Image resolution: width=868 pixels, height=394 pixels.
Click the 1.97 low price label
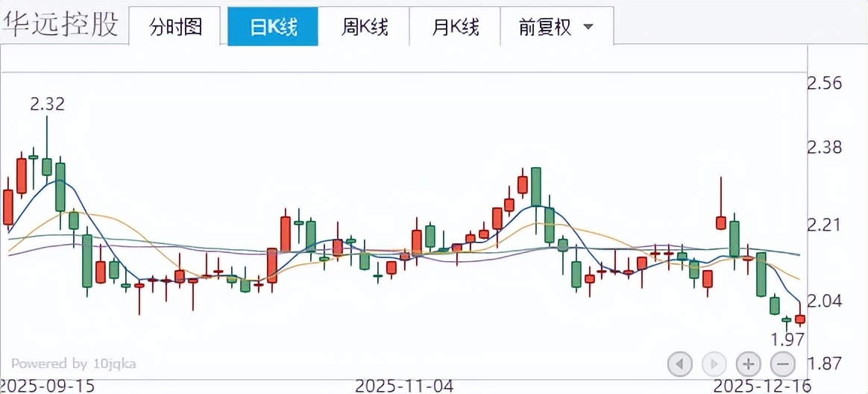pyautogui.click(x=787, y=340)
